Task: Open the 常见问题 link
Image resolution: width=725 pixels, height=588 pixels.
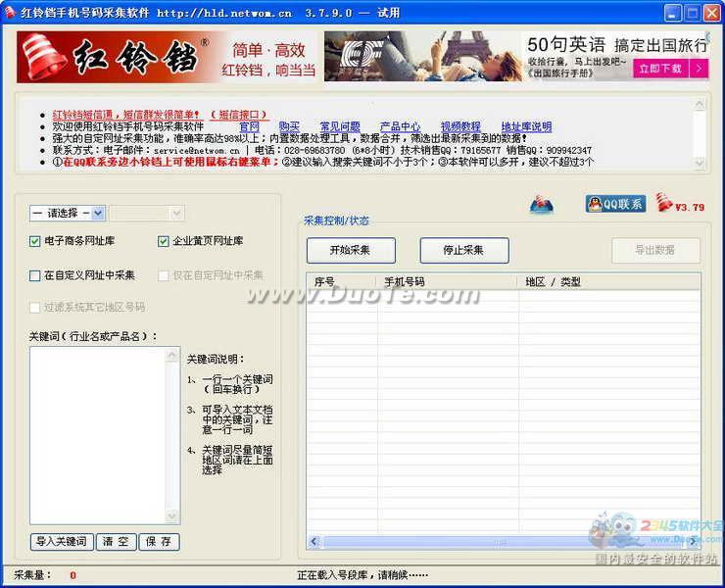Action: [x=339, y=126]
